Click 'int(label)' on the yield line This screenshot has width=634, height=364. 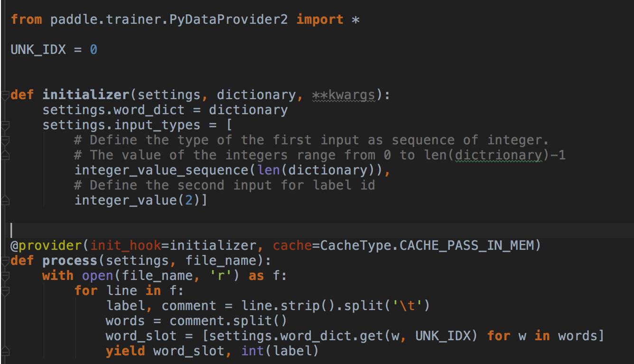pos(280,351)
